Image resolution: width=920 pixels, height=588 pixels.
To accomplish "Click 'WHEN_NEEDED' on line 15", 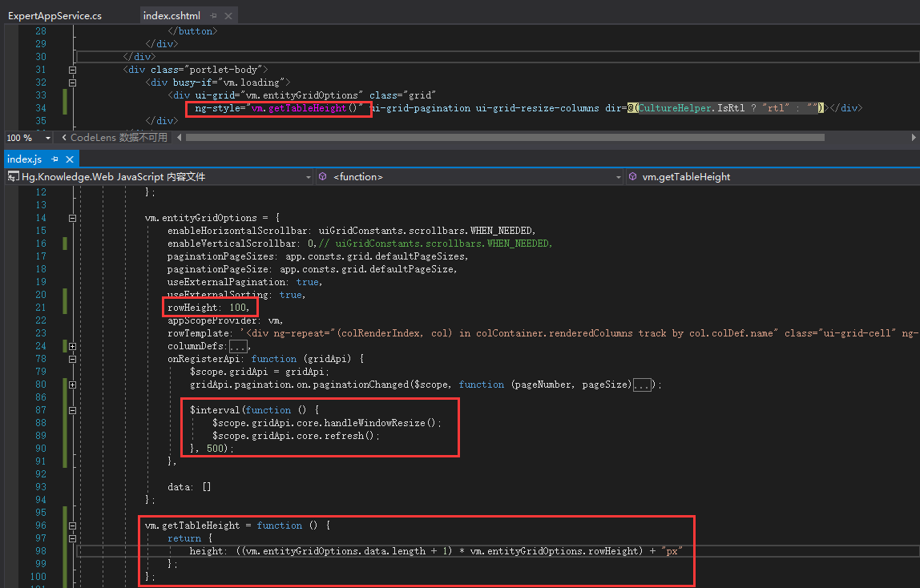I will (x=502, y=231).
